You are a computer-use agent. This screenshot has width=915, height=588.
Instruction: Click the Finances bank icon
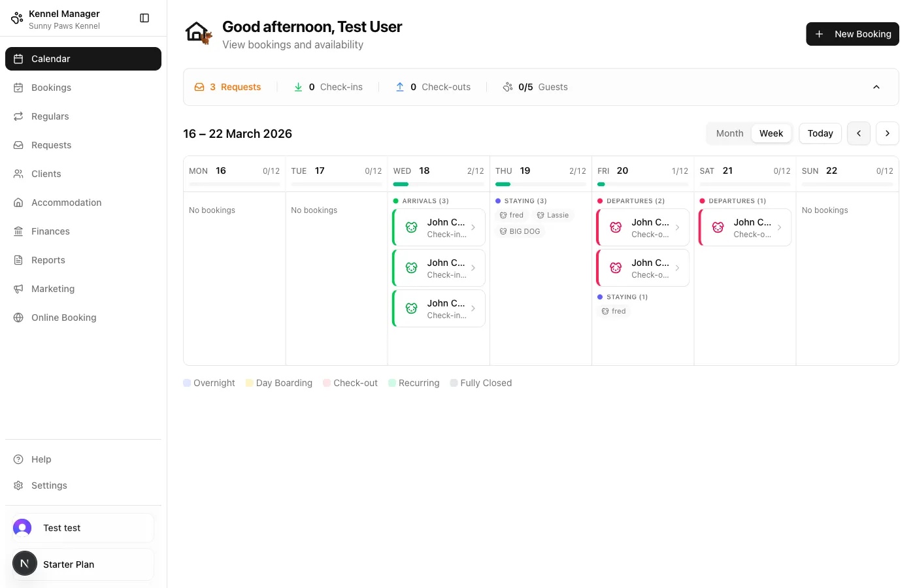18,231
